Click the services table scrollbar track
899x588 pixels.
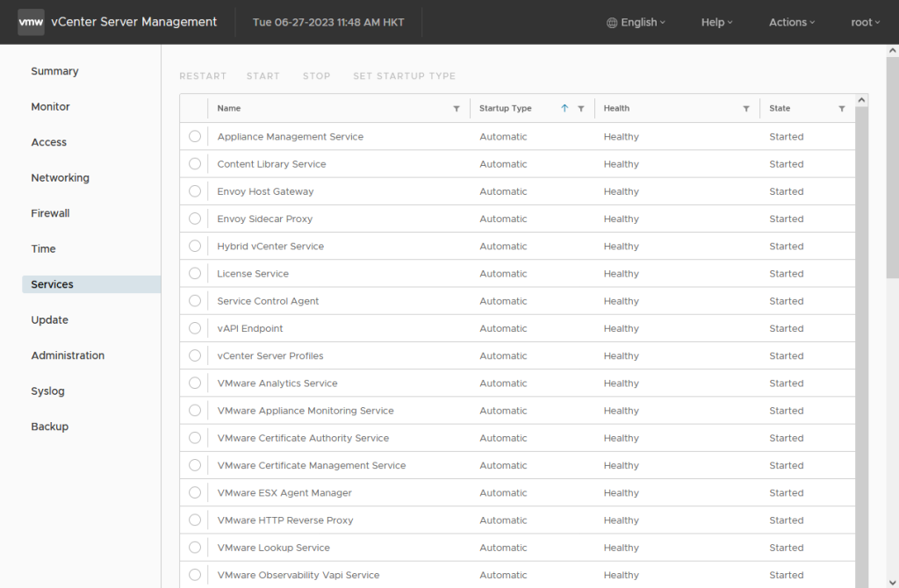(861, 348)
